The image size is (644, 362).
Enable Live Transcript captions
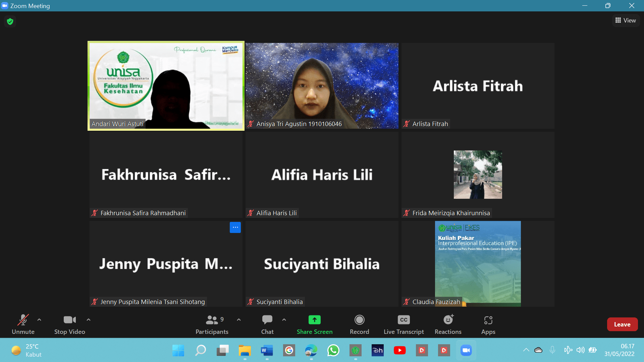404,324
